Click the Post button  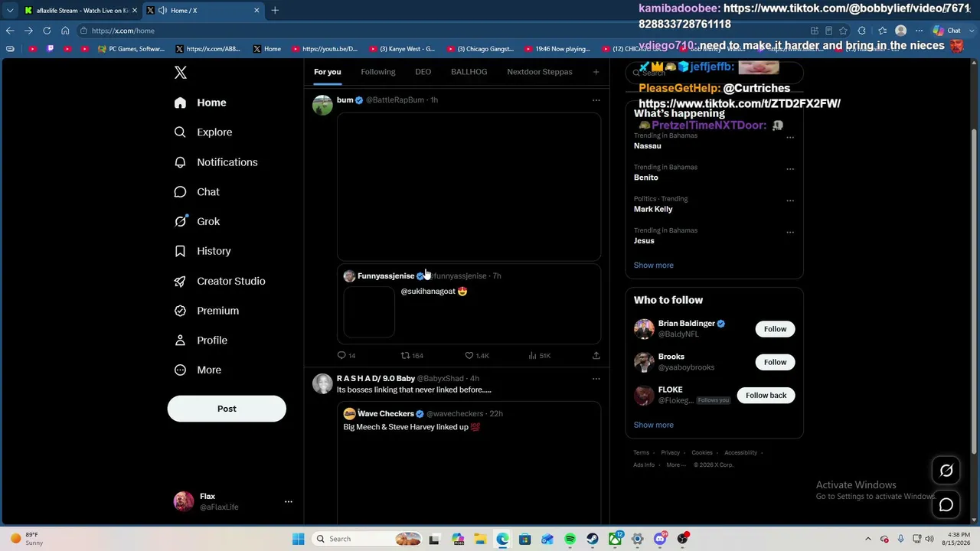pos(227,409)
